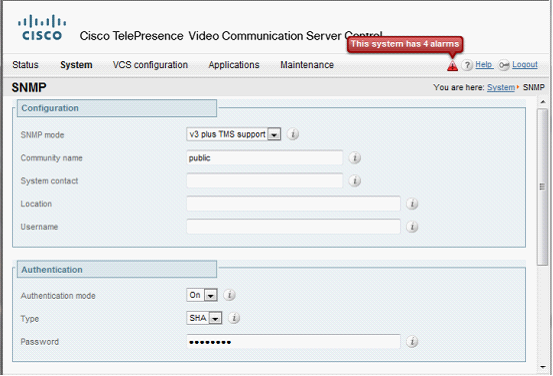Click the Cisco logo
Screen dimensions: 553x376
click(x=42, y=28)
